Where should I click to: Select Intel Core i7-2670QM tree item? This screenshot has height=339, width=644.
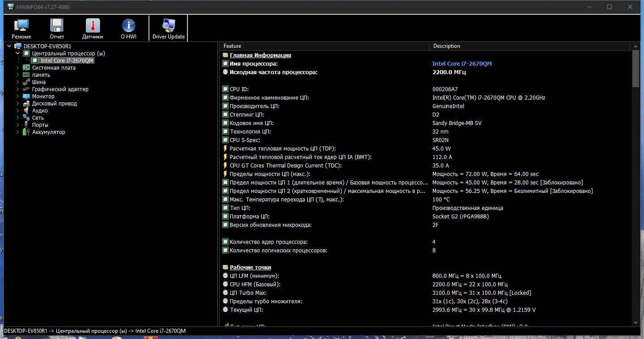tap(67, 61)
